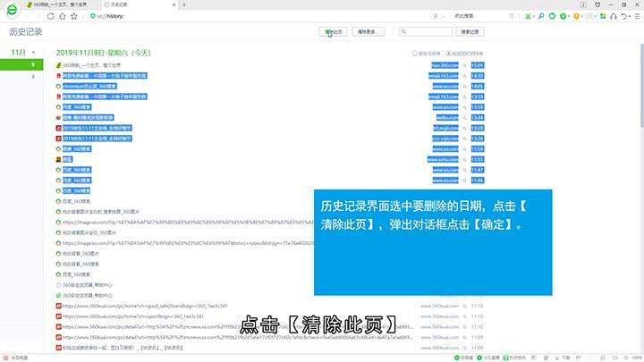Open the dropdown arrow beside the address bar star

point(443,16)
